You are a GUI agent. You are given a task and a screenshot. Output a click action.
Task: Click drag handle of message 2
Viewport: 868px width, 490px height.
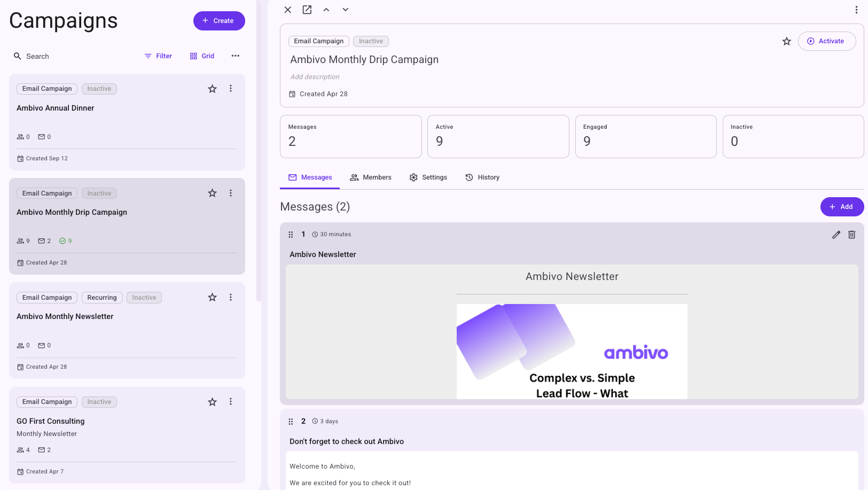[291, 422]
